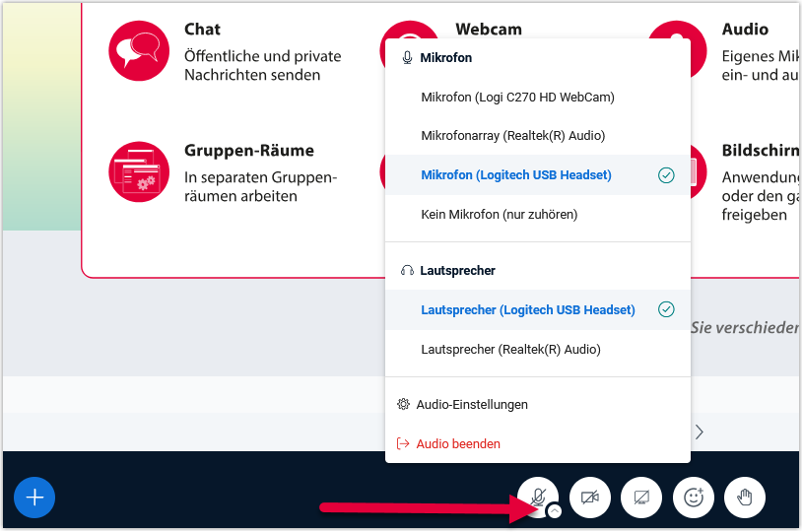Viewport: 803px width, 532px height.
Task: Pick Kein Mikrofon (nur zuhören)
Action: point(499,214)
